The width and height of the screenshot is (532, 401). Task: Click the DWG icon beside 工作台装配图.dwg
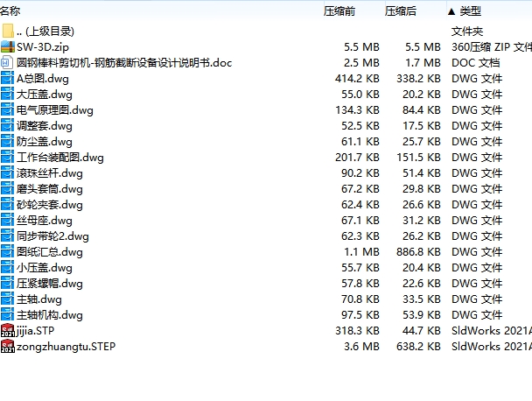tap(8, 157)
